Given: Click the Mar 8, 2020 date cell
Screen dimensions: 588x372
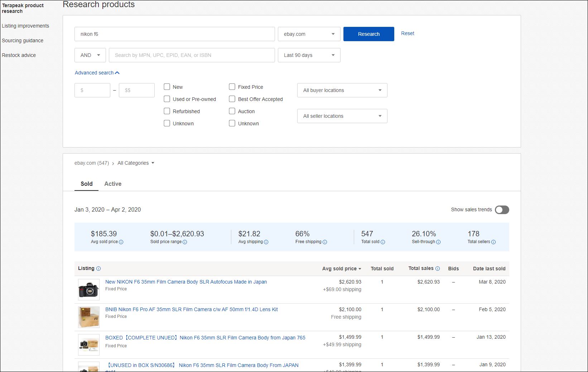Looking at the screenshot, I should pos(492,282).
